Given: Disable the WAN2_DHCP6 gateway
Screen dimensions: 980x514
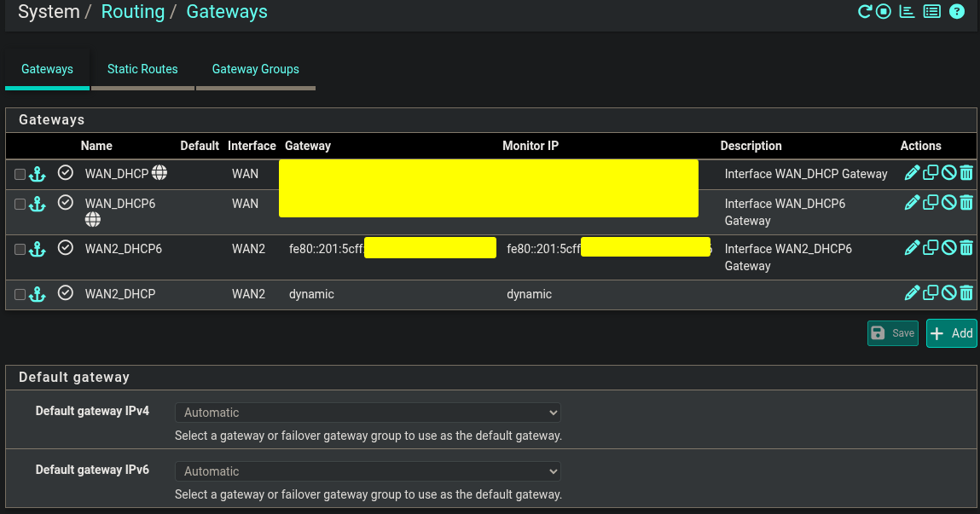Looking at the screenshot, I should tap(948, 248).
